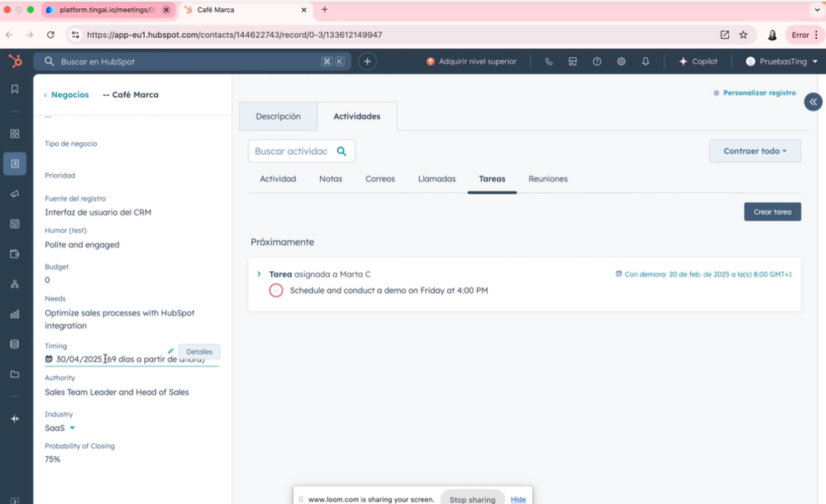Click the activity search magnifier icon

(x=341, y=151)
